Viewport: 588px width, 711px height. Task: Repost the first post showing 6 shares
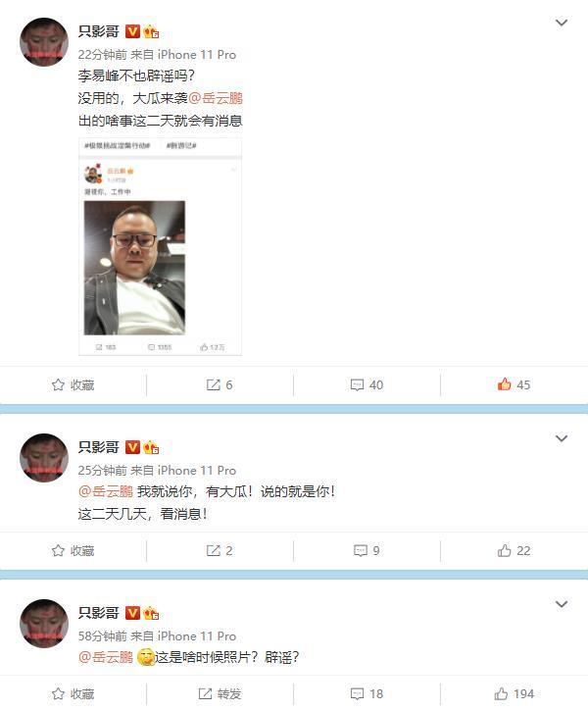(x=220, y=385)
